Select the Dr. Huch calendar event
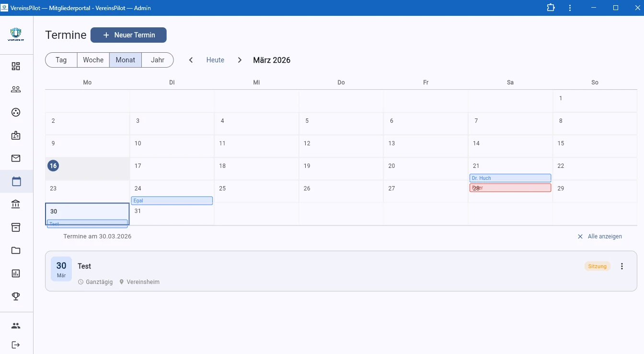The width and height of the screenshot is (644, 354). (510, 178)
